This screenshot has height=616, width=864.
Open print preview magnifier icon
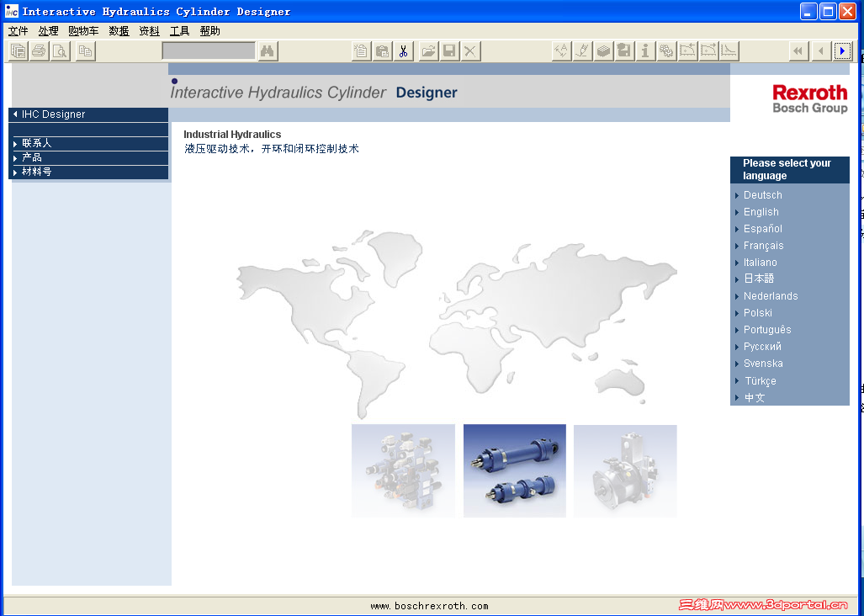pos(60,51)
